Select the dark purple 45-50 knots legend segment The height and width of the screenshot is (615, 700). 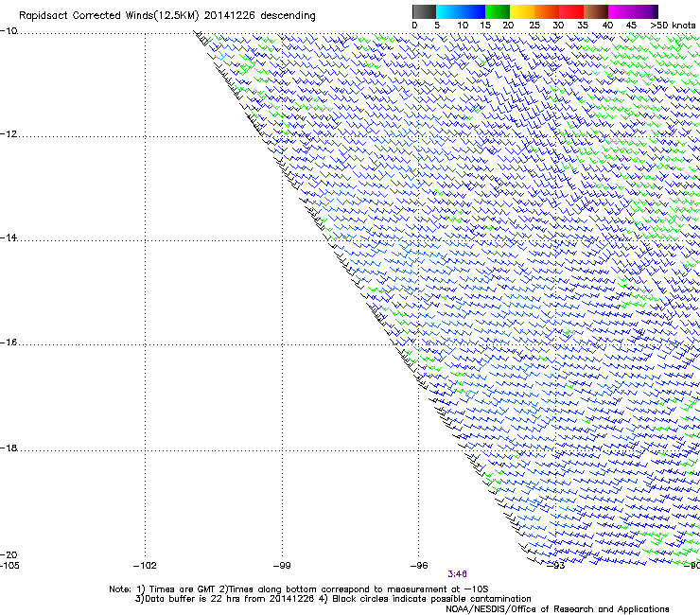645,11
